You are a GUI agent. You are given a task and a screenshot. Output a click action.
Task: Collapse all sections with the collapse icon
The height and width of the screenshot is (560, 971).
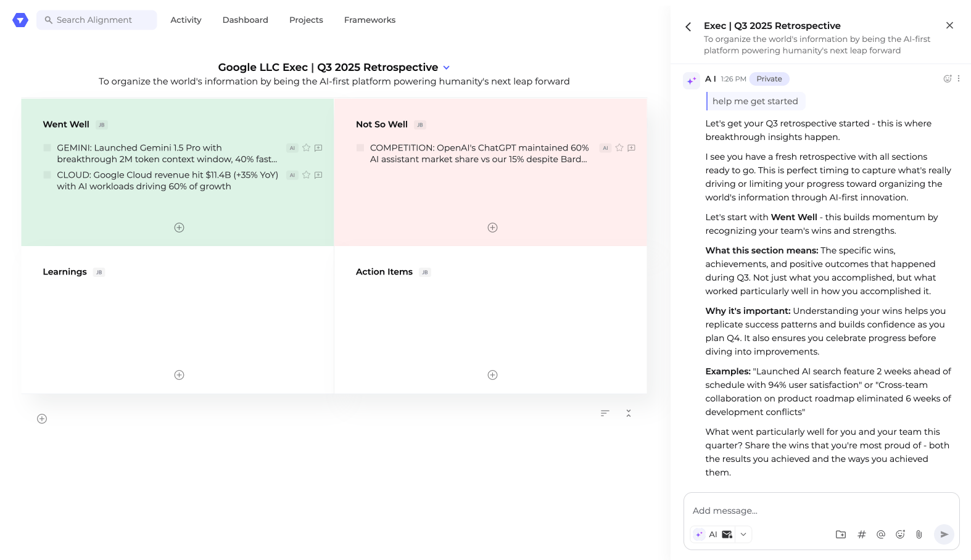coord(629,413)
